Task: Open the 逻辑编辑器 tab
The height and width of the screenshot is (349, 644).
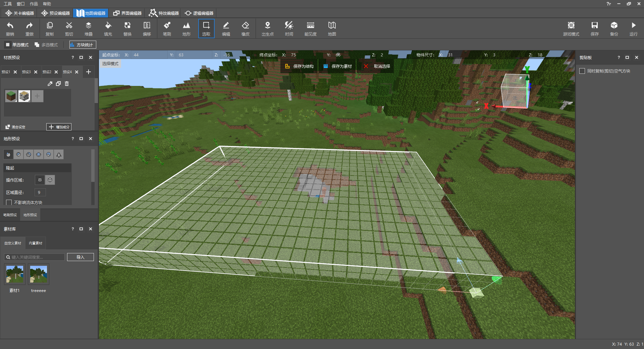Action: (199, 13)
